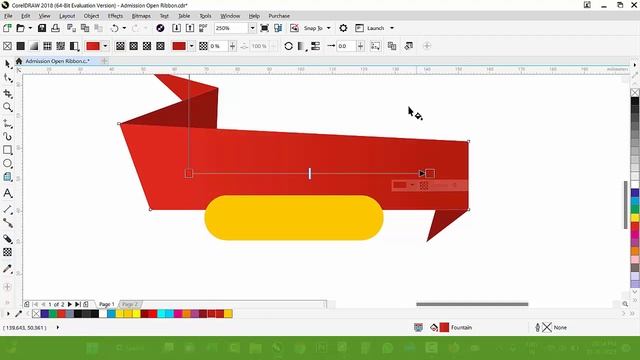This screenshot has height=360, width=640.
Task: Expand the cursor coordinates arrow
Action: [58, 327]
